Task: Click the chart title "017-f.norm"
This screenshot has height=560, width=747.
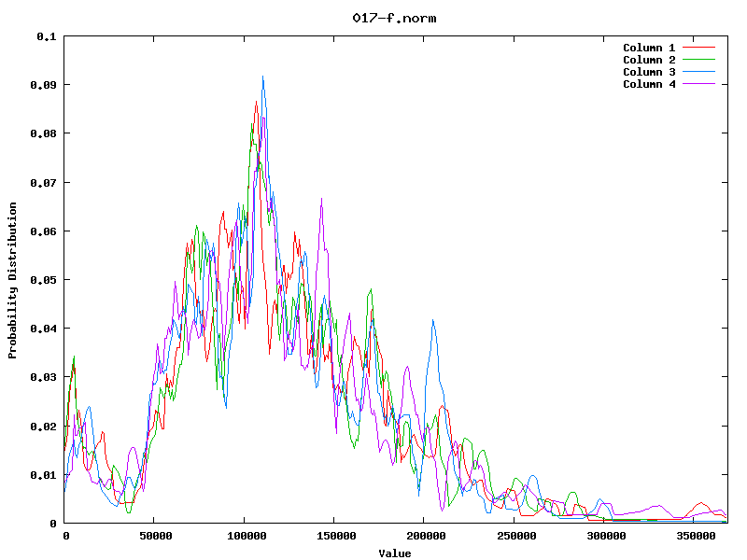Action: point(394,18)
